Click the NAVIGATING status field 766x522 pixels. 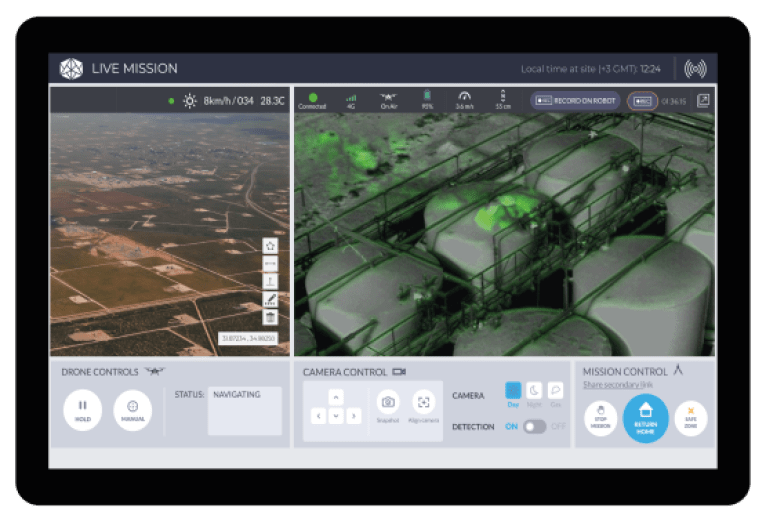[245, 411]
